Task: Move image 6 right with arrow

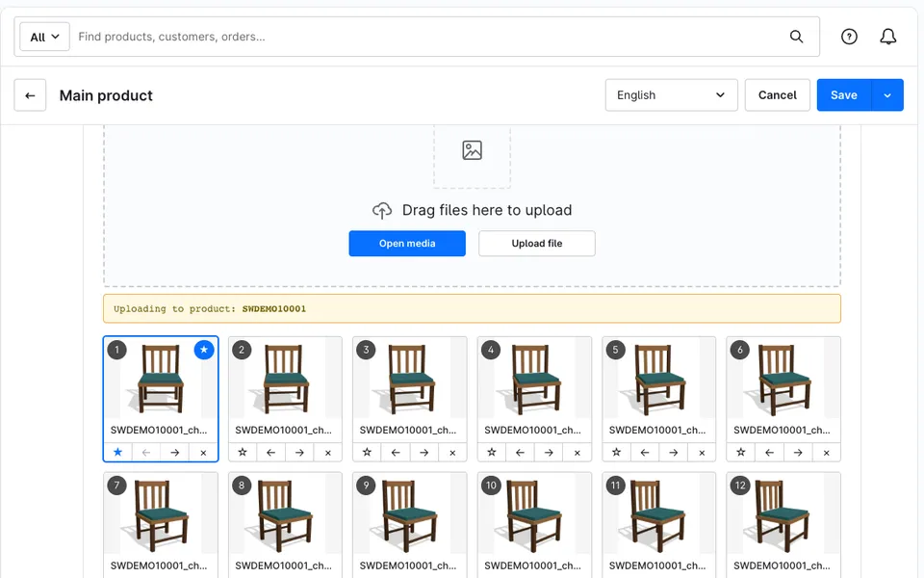Action: point(798,453)
